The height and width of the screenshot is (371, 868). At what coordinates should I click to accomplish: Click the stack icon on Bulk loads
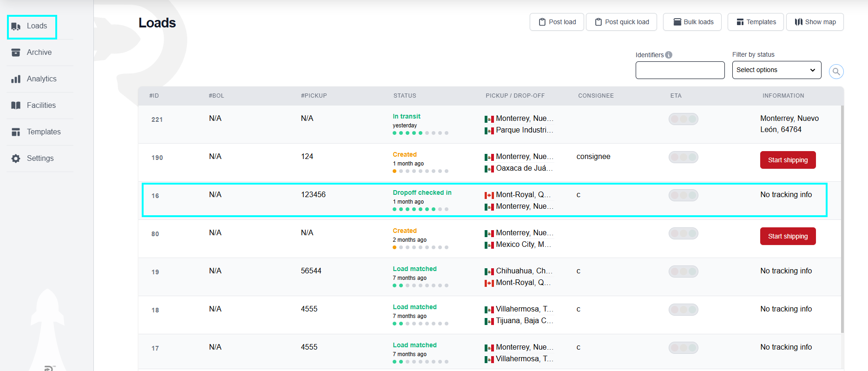click(x=677, y=22)
